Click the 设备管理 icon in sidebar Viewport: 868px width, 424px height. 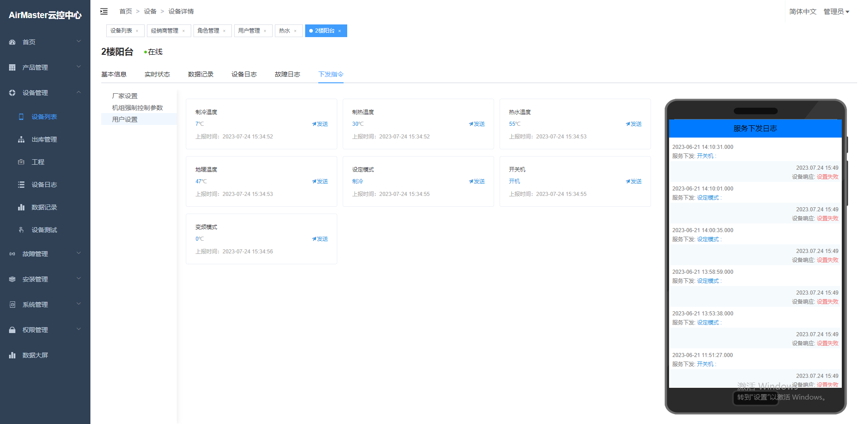click(x=12, y=93)
